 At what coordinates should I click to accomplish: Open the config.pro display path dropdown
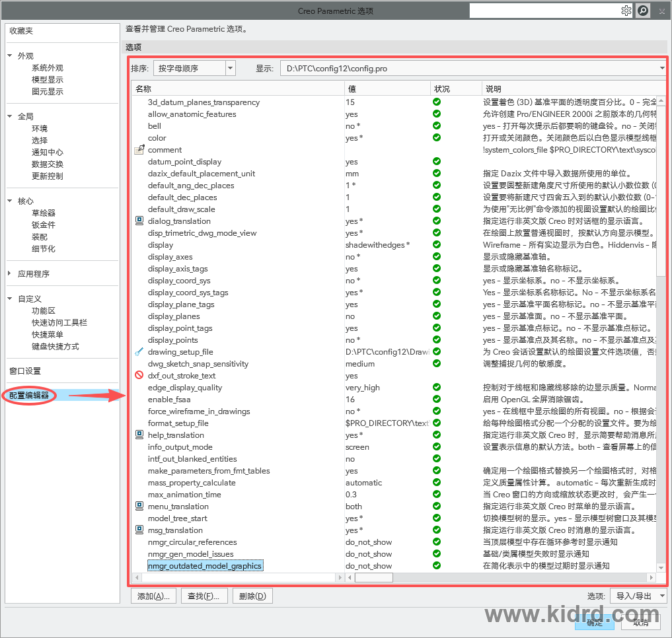pyautogui.click(x=662, y=69)
